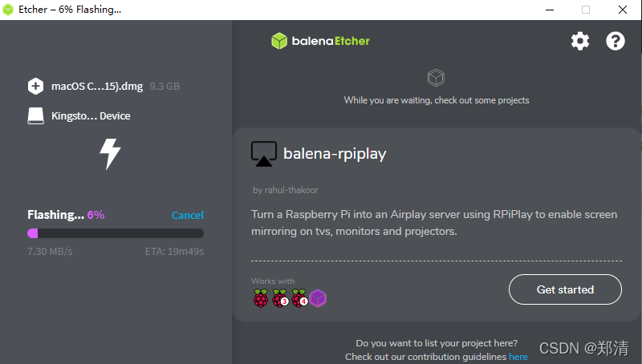Open contribution guidelines here link
The width and height of the screenshot is (642, 364).
(x=518, y=357)
